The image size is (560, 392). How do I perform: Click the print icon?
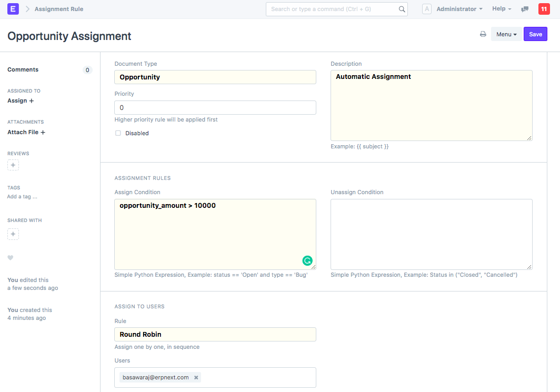483,34
